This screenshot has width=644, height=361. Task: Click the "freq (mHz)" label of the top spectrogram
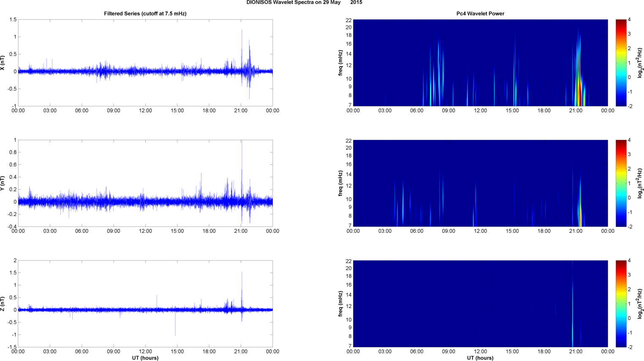pyautogui.click(x=340, y=63)
